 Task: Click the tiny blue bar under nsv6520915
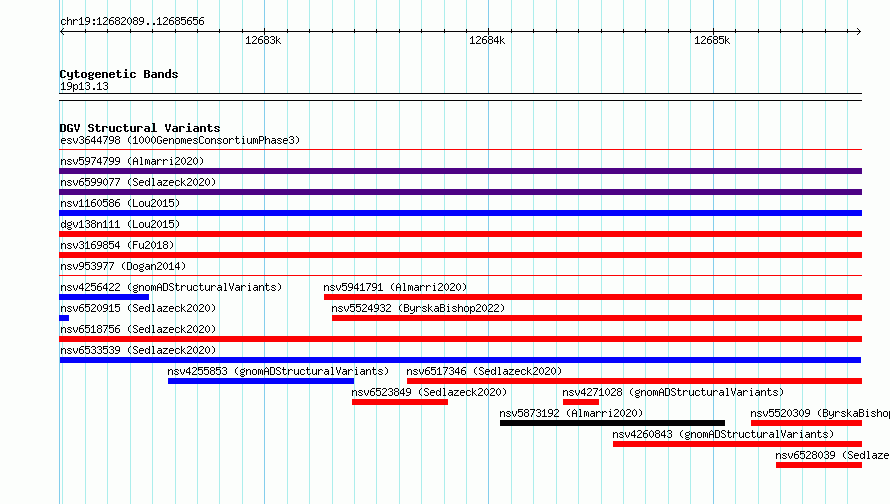coord(64,318)
